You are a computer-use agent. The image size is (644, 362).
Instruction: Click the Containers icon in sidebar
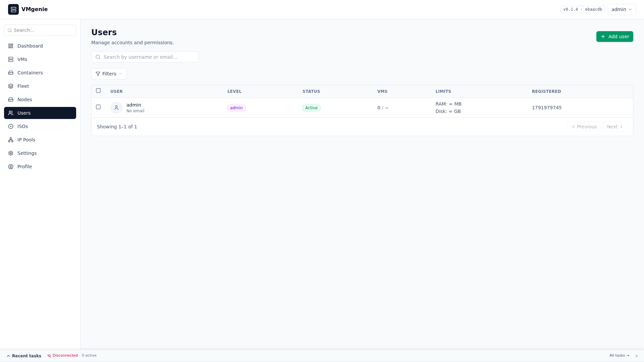tap(11, 73)
